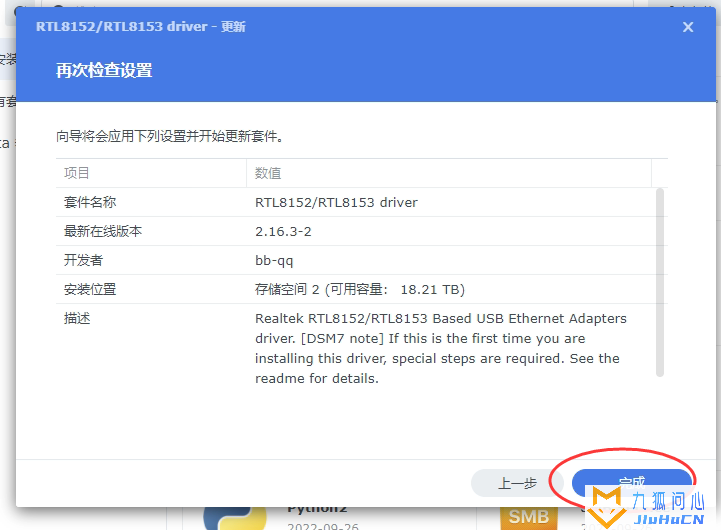Confirm update with the blue 完成 button

point(632,483)
